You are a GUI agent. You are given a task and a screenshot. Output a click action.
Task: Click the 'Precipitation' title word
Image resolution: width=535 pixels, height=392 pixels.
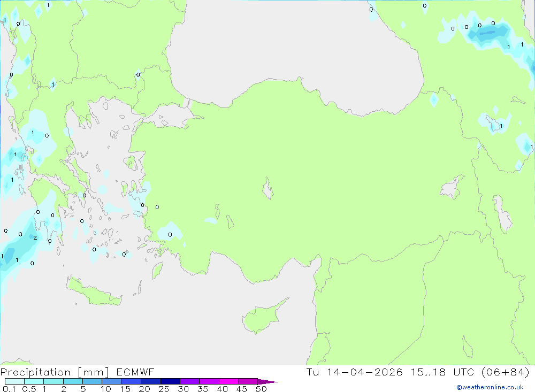pyautogui.click(x=35, y=372)
